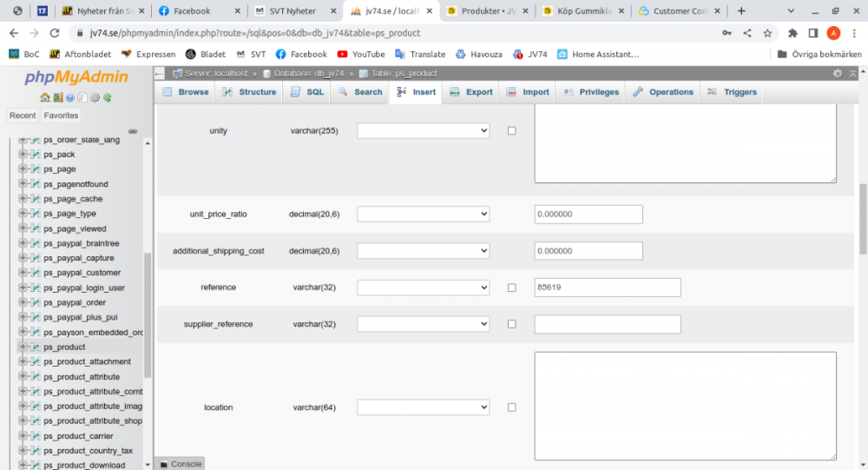Viewport: 868px width, 470px height.
Task: Open function dropdown for location
Action: 424,407
